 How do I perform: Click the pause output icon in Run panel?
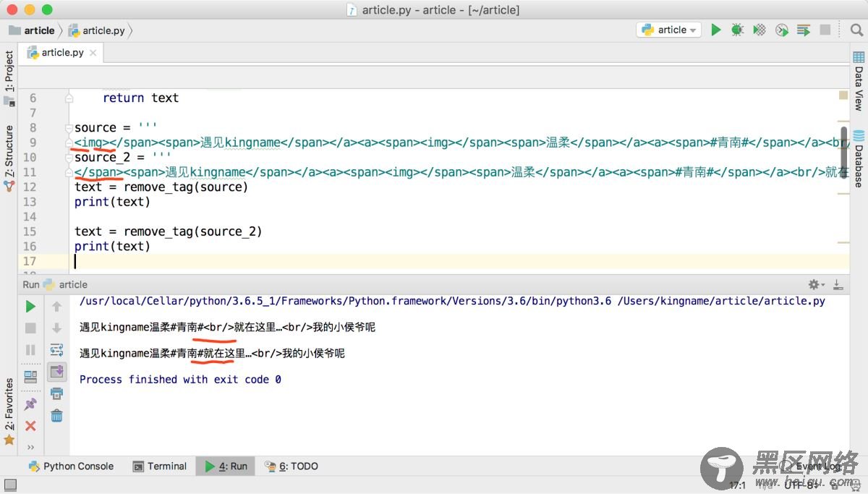click(30, 350)
